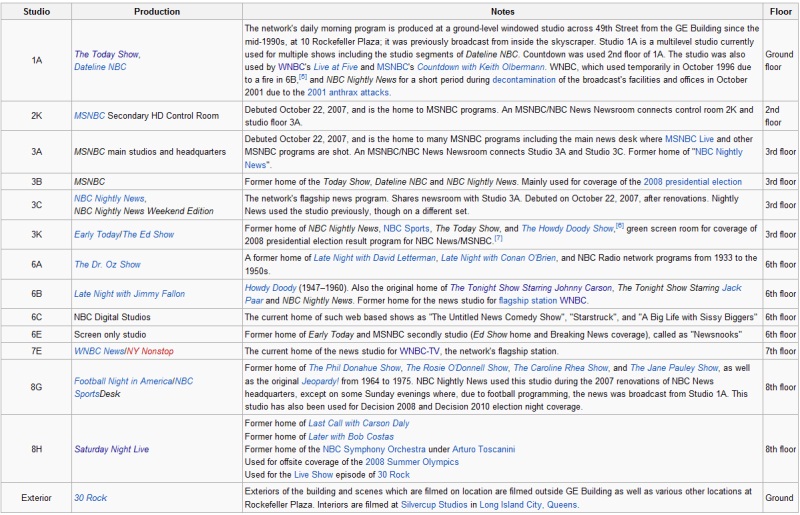Open Dateline NBC link in Production column
This screenshot has height=515, width=800.
pos(100,67)
